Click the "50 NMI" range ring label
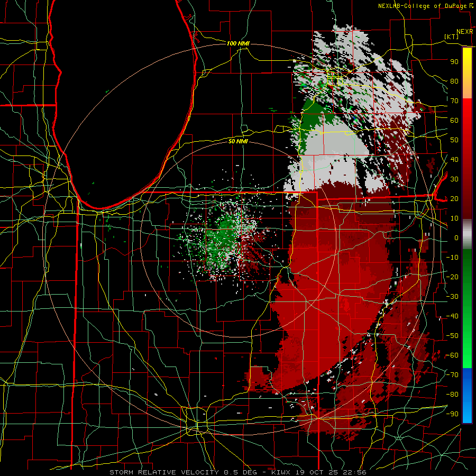 (238, 141)
